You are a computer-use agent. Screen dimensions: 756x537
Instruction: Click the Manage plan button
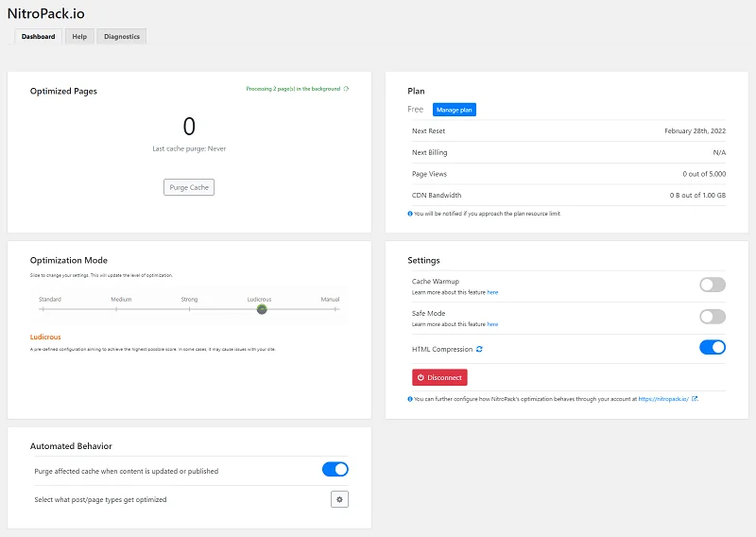coord(455,110)
